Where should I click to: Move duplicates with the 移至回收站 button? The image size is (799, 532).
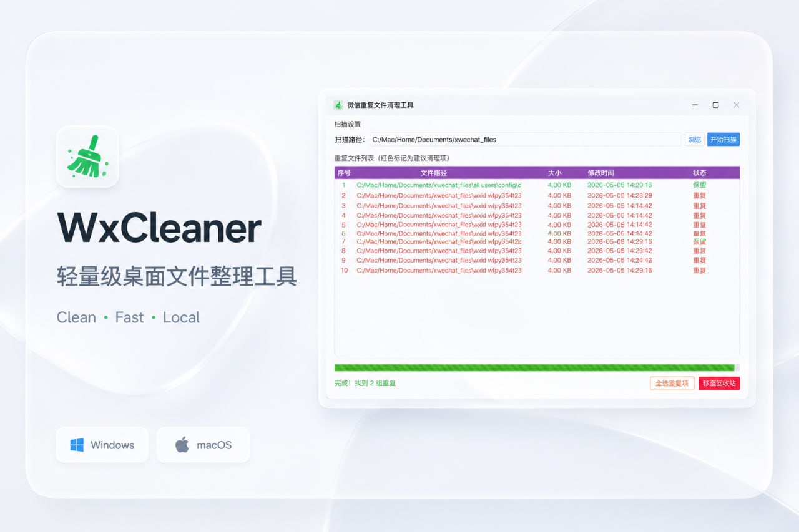[719, 383]
